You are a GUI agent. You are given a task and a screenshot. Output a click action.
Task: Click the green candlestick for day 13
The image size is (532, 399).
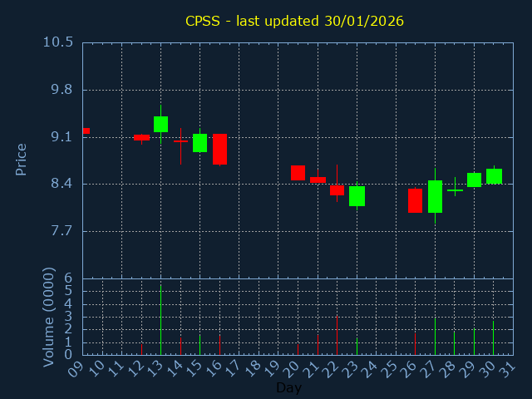pos(160,124)
